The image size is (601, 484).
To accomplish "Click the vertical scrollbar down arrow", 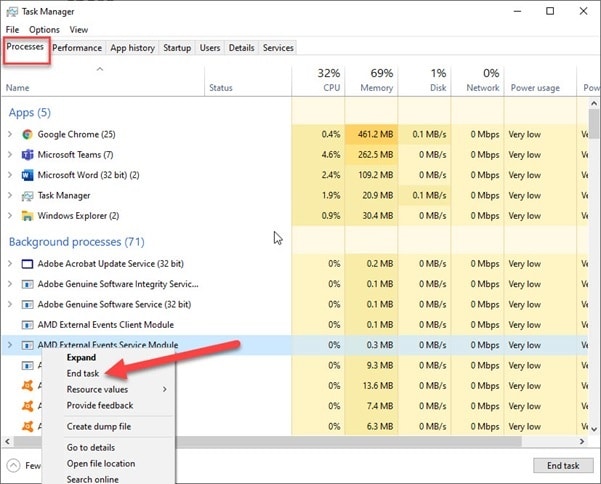I will [x=594, y=429].
